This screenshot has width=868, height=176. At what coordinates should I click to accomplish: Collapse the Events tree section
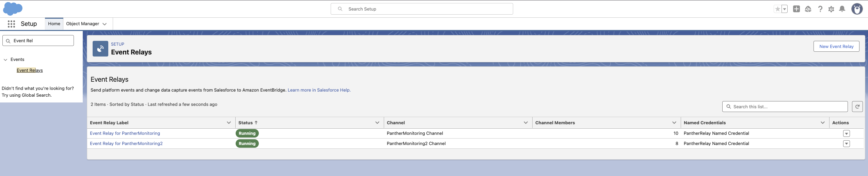pos(5,60)
